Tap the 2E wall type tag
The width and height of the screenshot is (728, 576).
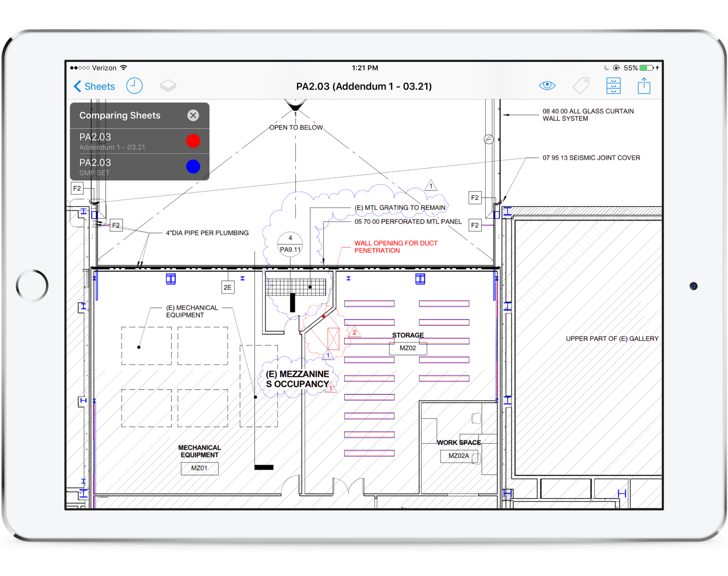[x=227, y=287]
